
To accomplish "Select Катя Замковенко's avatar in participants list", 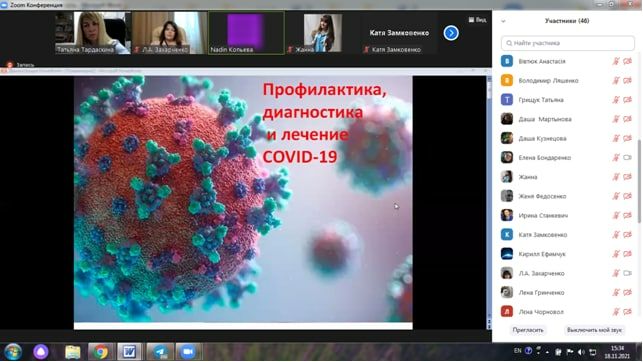I will (x=507, y=235).
